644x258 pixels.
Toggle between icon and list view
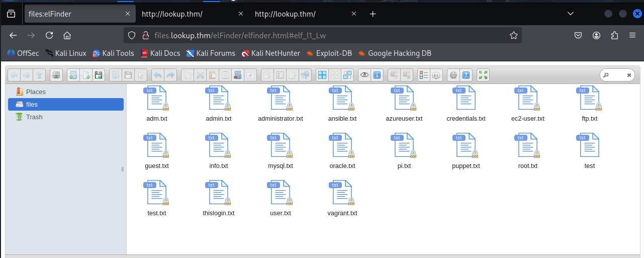point(423,75)
